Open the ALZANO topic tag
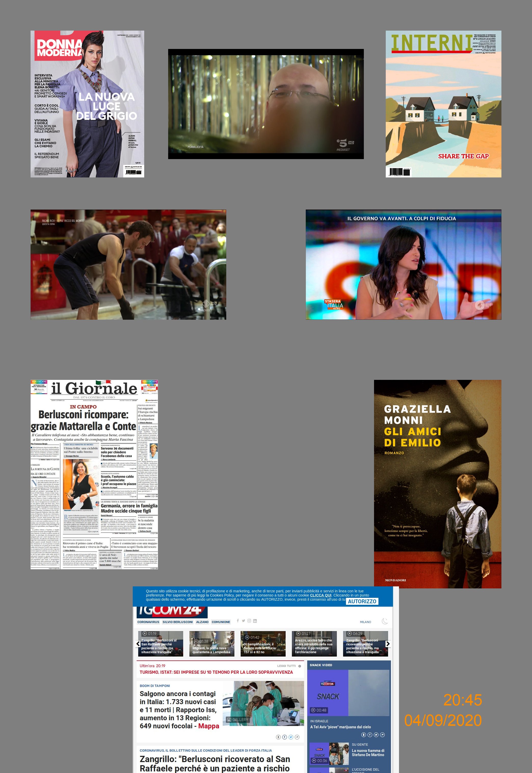Viewport: 532px width, 773px height. tap(202, 622)
